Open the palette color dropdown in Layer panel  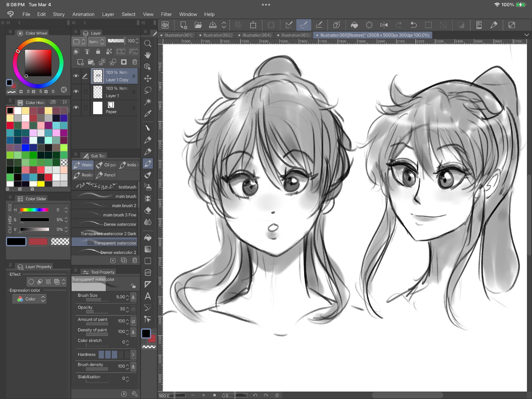[79, 42]
